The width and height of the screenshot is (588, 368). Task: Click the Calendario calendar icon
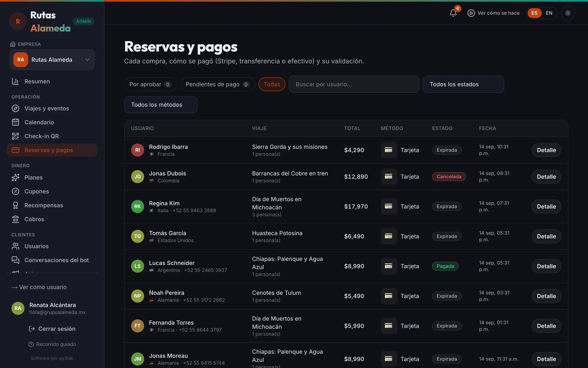15,122
